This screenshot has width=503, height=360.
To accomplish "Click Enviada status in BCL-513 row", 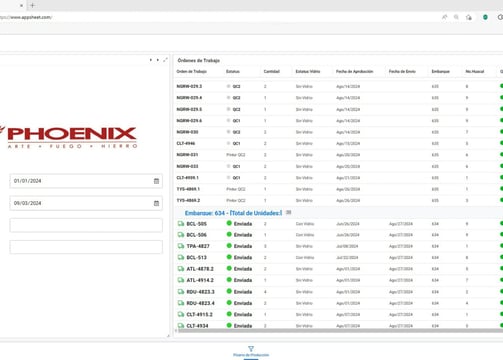I will (243, 257).
